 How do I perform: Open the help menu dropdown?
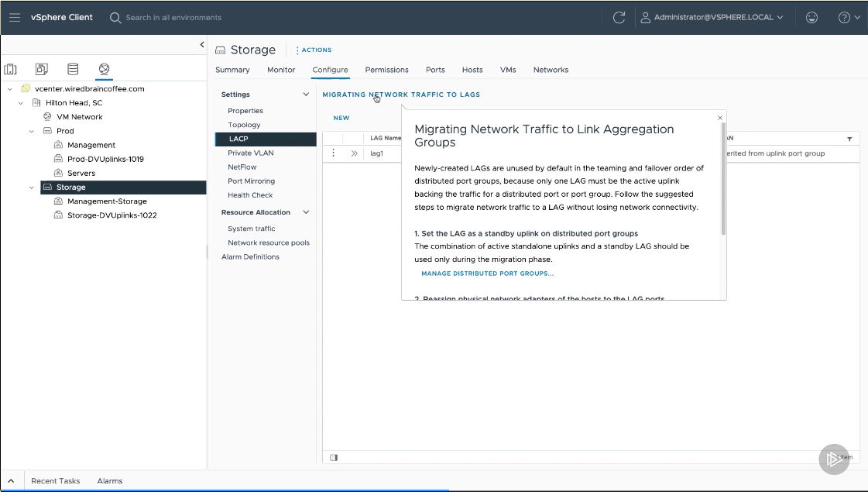point(849,17)
